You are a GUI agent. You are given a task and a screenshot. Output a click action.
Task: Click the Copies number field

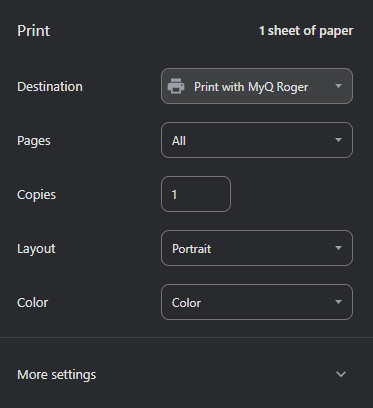pos(196,194)
